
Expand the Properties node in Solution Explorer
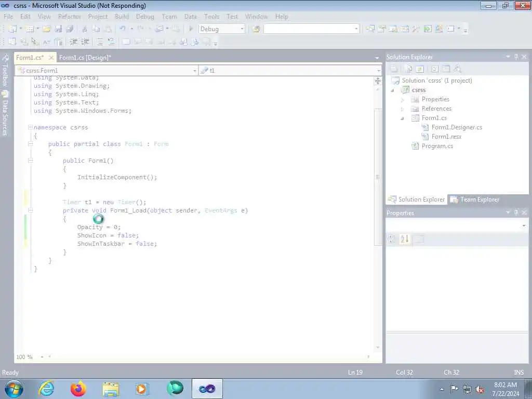403,100
